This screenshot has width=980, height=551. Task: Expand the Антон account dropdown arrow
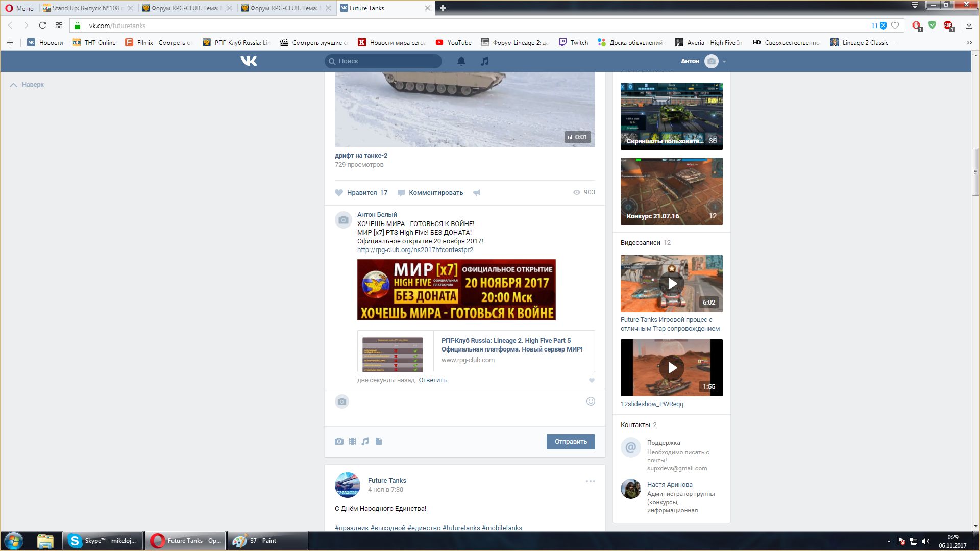pos(724,62)
